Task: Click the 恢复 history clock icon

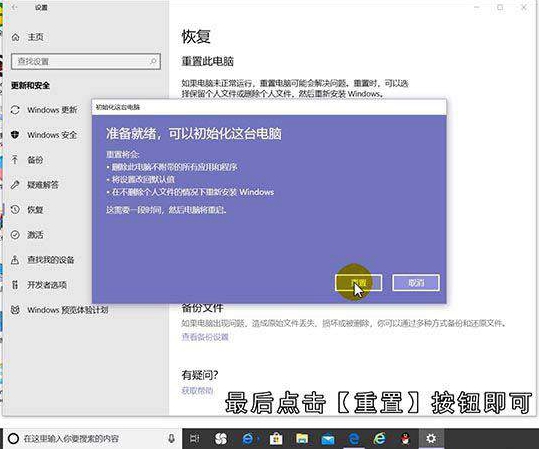Action: [15, 209]
